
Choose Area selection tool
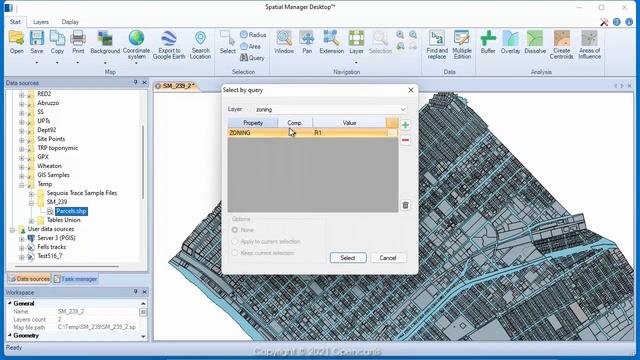pos(251,46)
